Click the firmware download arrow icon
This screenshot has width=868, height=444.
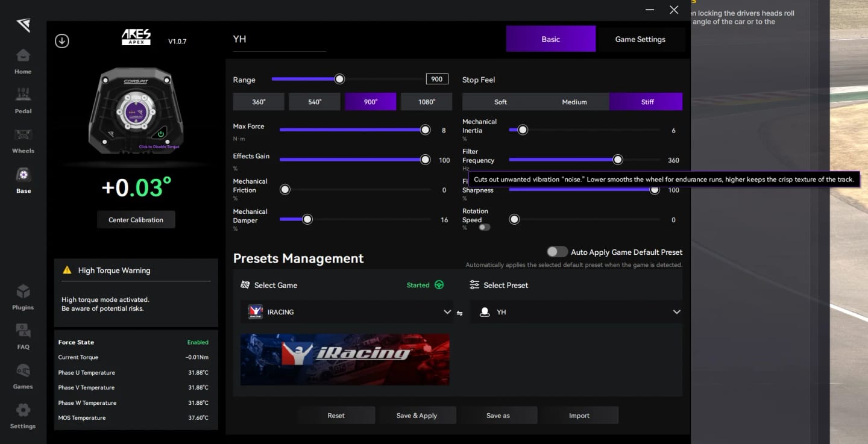coord(62,41)
